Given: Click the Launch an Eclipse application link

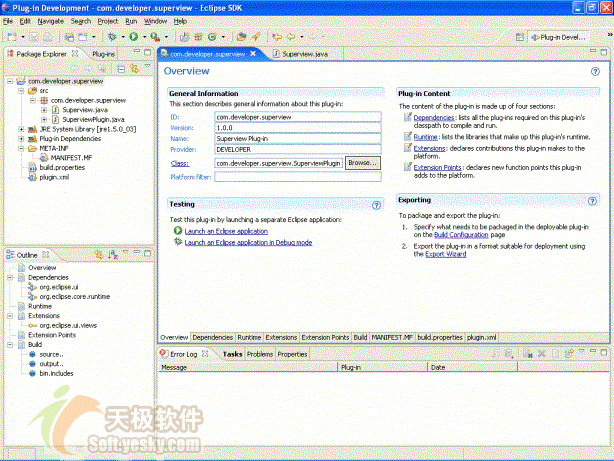Looking at the screenshot, I should pos(226,231).
